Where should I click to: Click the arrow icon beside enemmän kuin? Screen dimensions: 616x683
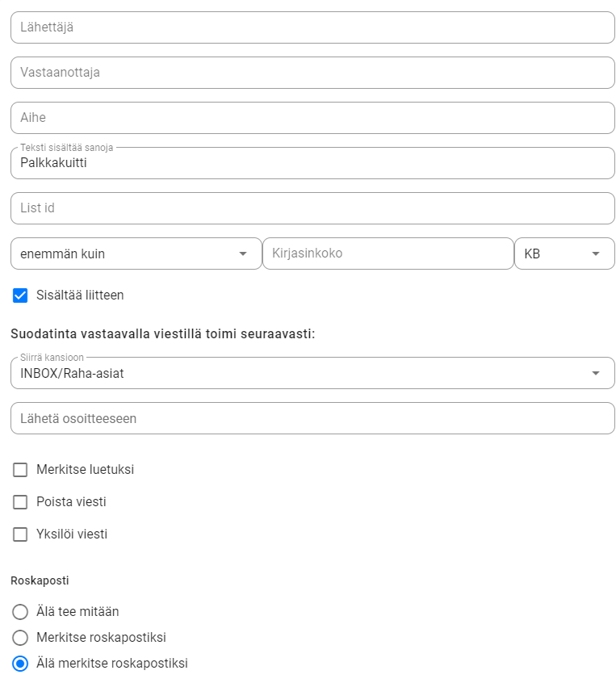click(243, 254)
